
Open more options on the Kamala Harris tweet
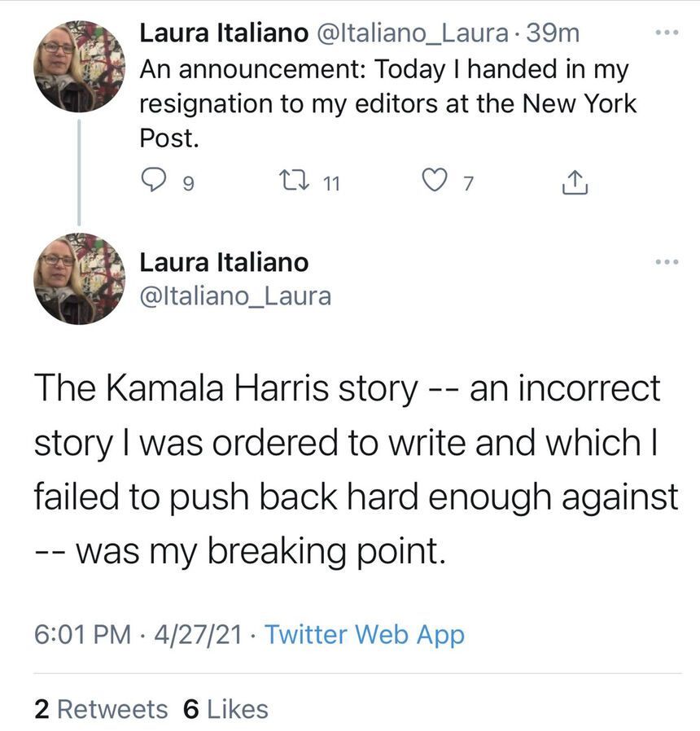click(x=666, y=262)
